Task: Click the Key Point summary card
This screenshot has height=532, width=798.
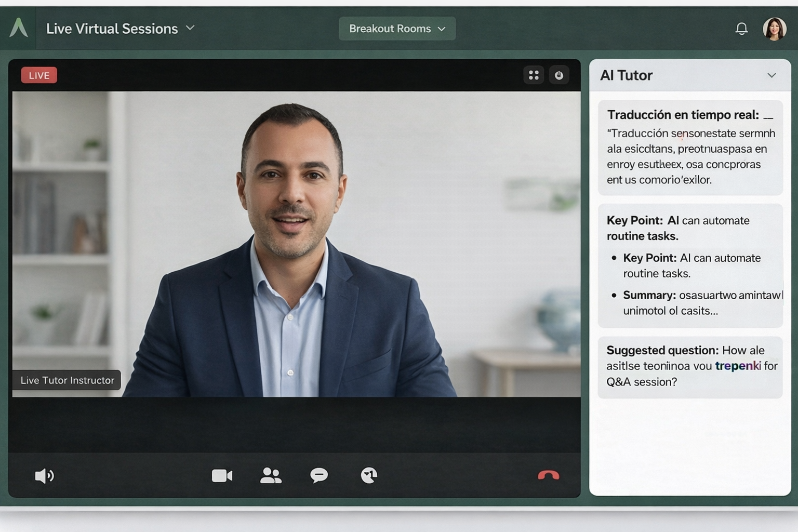Action: (690, 265)
